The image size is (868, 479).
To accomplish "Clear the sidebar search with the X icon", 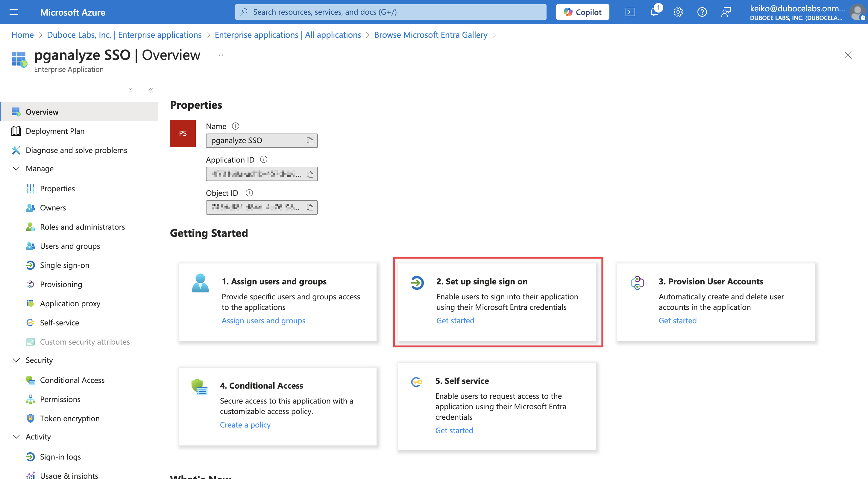I will (130, 90).
